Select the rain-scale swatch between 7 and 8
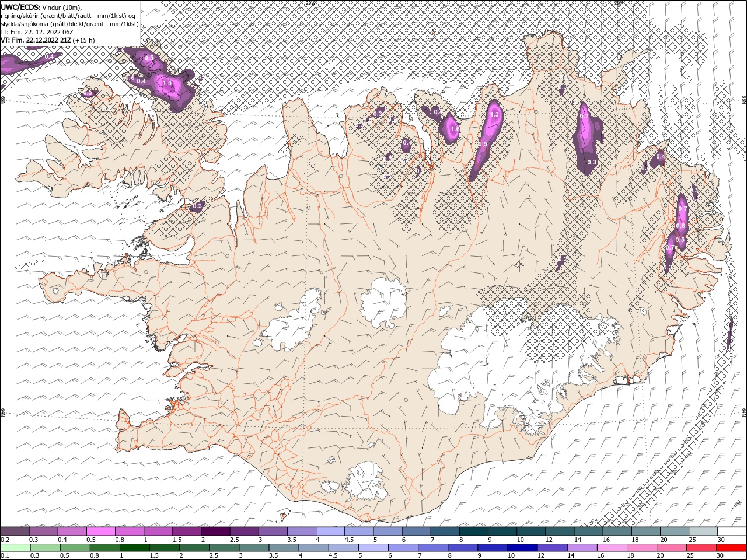Viewport: 747px width, 560px height. [x=432, y=548]
